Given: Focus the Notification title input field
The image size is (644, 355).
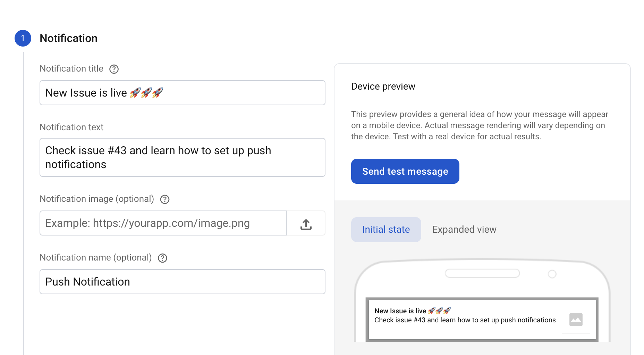Looking at the screenshot, I should (x=183, y=93).
